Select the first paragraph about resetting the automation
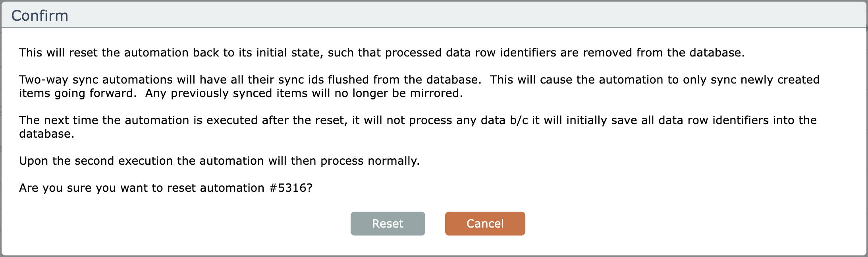 point(381,53)
